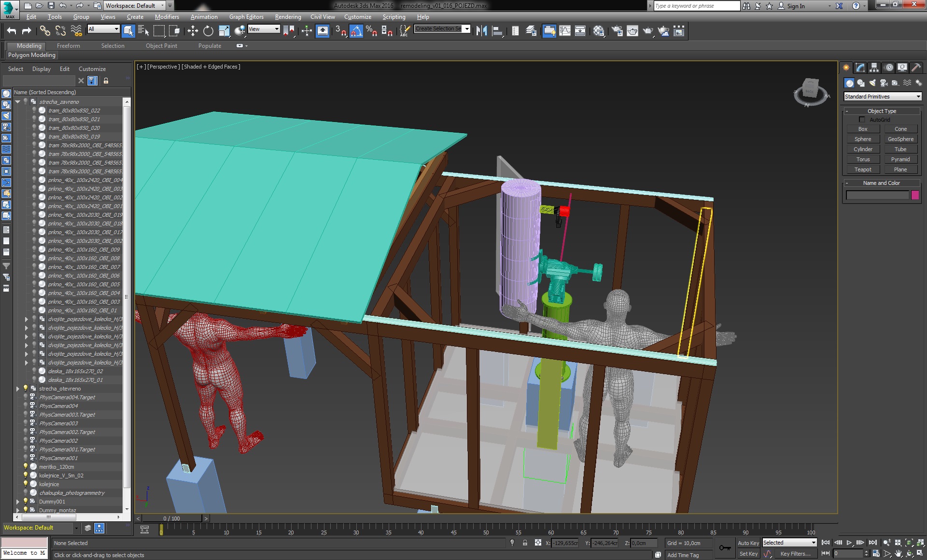
Task: Select the Geometry category icon
Action: (849, 83)
